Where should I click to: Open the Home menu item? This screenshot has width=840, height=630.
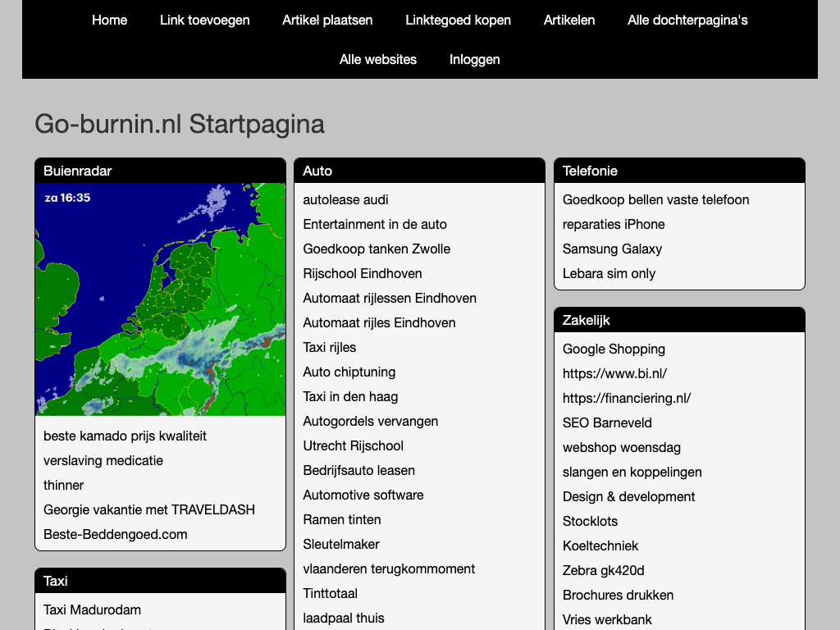click(109, 20)
